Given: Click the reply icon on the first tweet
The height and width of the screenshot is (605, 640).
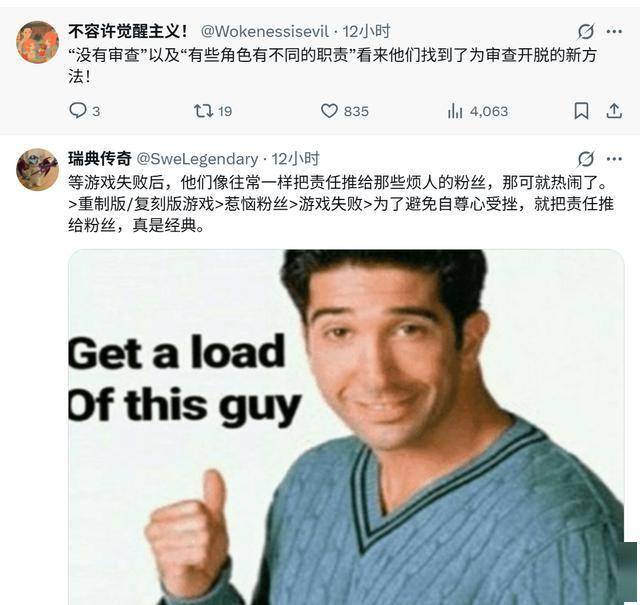Looking at the screenshot, I should [x=78, y=111].
